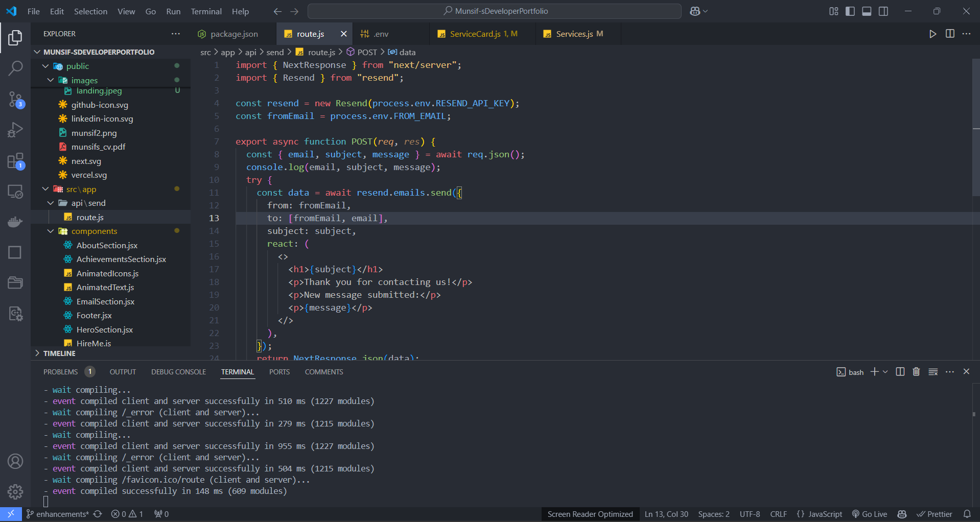Toggle Panel visibility in title bar
This screenshot has width=980, height=522.
coord(867,11)
